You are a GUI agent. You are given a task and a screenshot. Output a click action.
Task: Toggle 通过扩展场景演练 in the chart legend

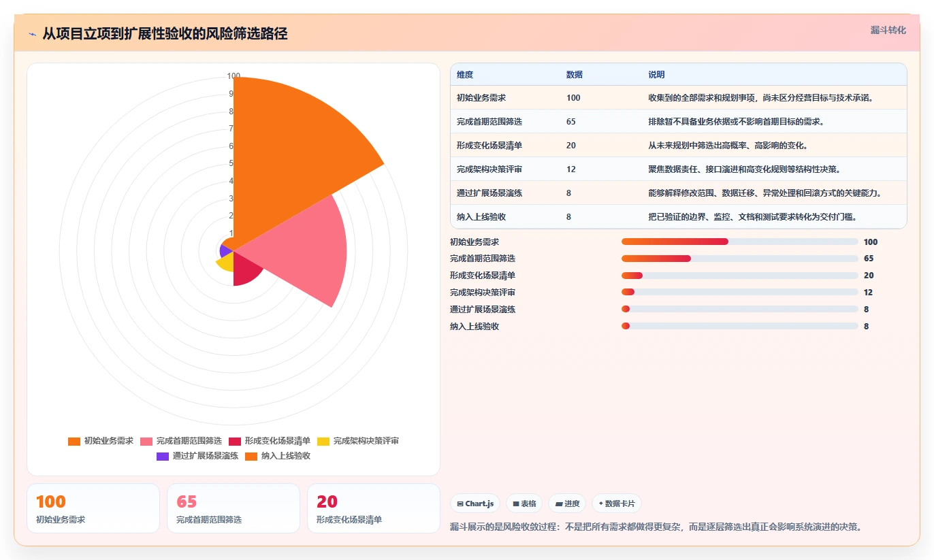coord(197,456)
